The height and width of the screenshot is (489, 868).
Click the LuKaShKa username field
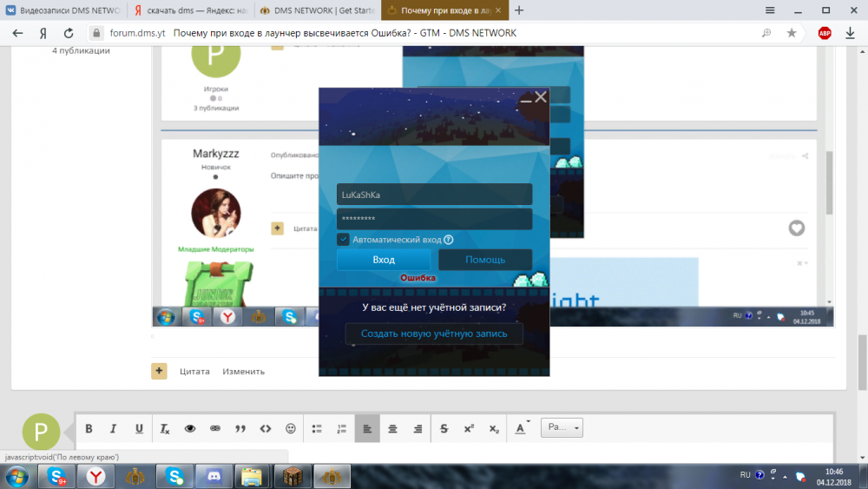[x=435, y=195]
